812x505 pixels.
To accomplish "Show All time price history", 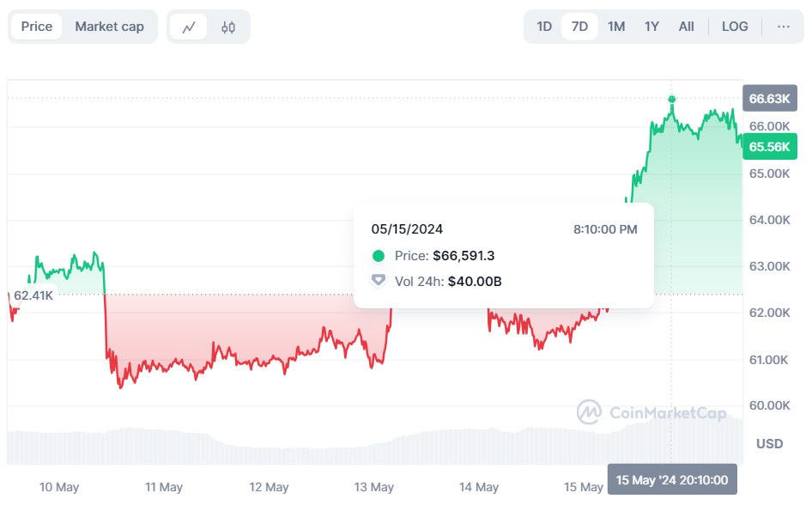I will click(x=687, y=27).
